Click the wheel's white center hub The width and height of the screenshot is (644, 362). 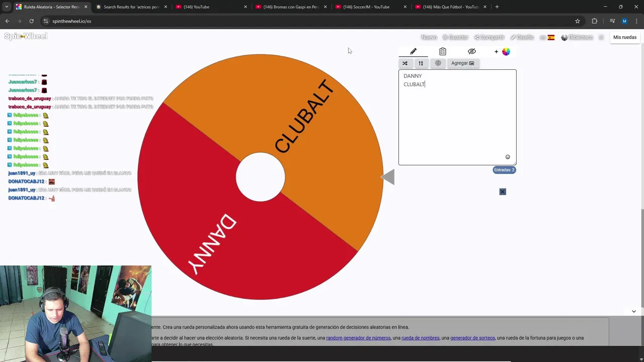261,177
